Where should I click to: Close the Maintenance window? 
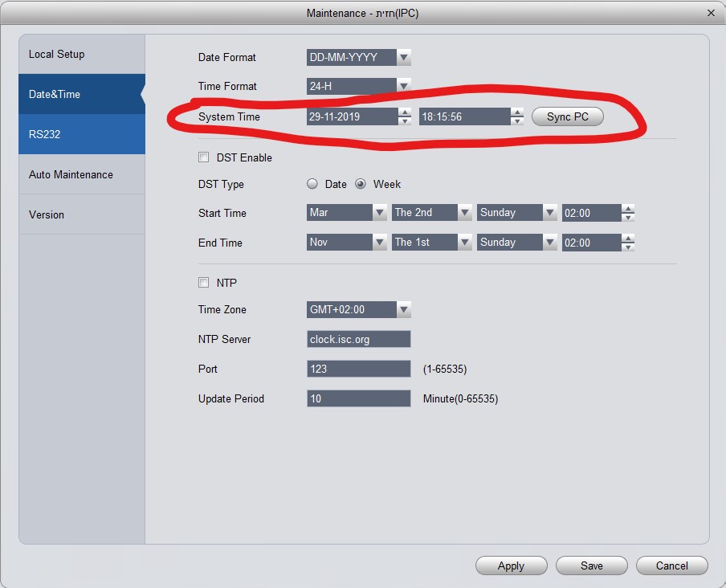(x=712, y=13)
